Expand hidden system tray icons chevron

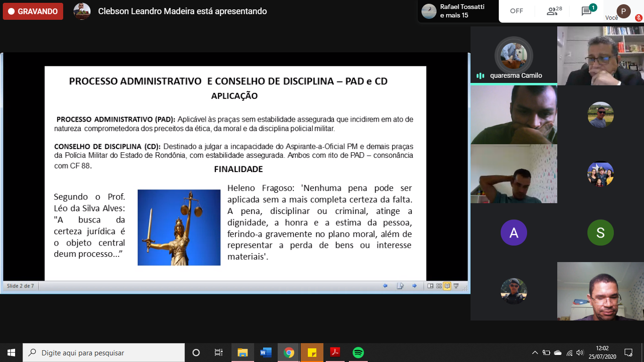[x=535, y=353]
